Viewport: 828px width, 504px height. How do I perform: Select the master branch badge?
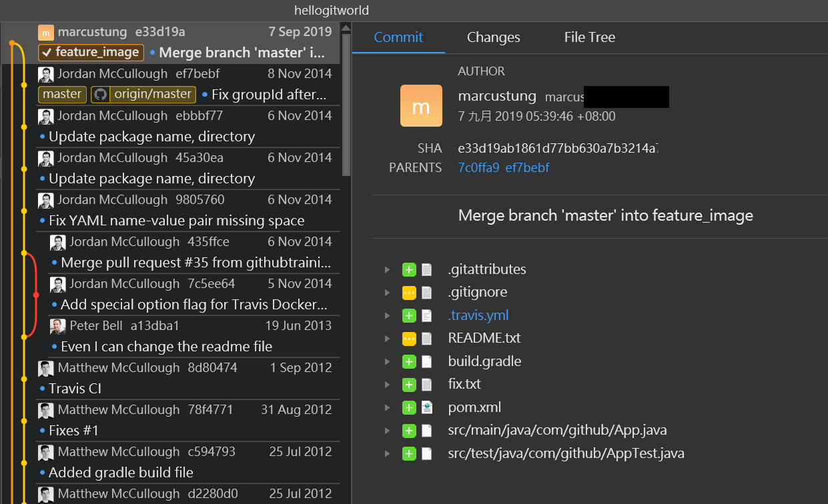61,94
